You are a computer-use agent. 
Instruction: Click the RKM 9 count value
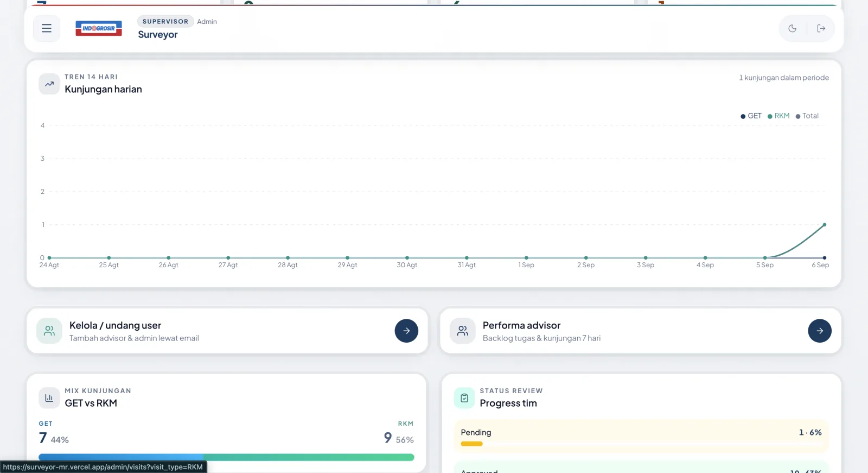[x=388, y=438]
